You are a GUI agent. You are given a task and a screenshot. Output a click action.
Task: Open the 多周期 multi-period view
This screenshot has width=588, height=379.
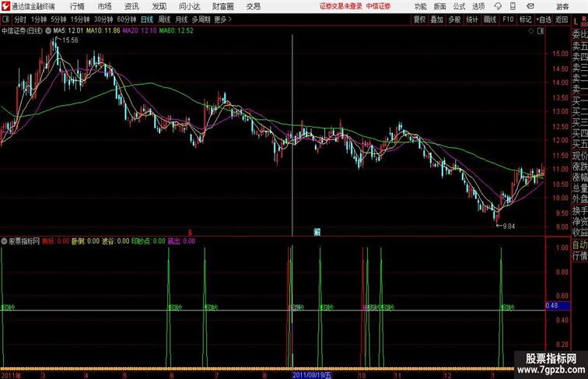pyautogui.click(x=201, y=19)
